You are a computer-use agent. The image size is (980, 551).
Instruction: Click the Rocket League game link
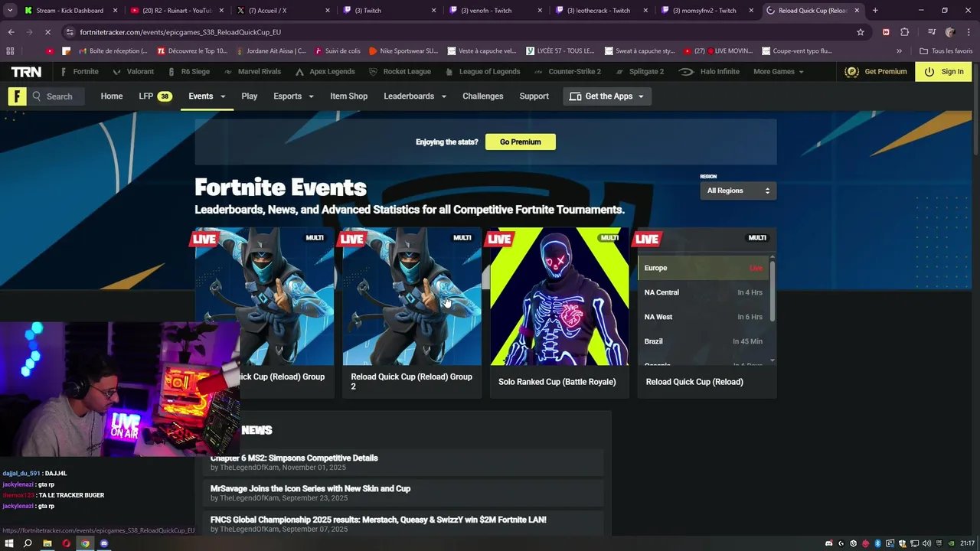pyautogui.click(x=400, y=72)
